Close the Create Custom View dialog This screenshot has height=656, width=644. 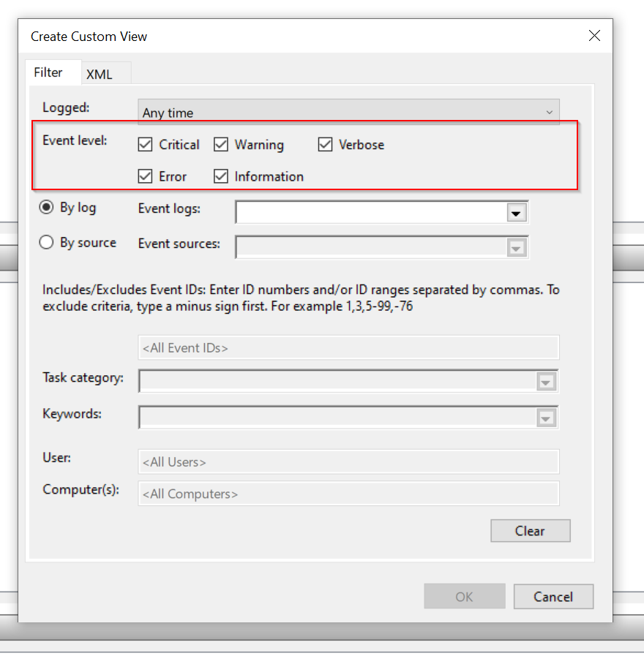594,36
